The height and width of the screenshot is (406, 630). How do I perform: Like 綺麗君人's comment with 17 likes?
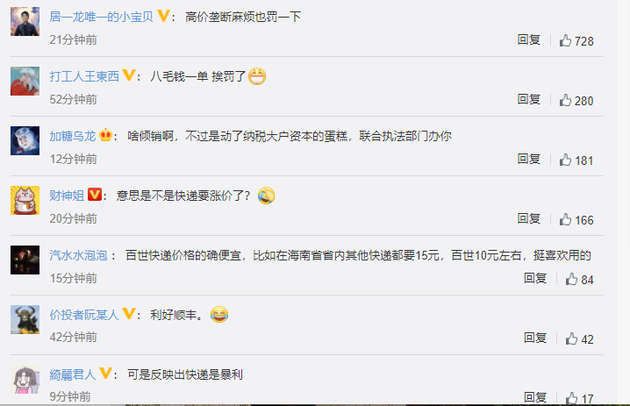tap(571, 398)
